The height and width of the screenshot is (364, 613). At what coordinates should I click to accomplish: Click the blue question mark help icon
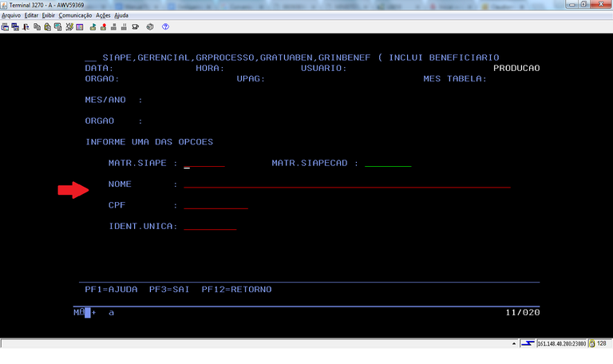165,26
